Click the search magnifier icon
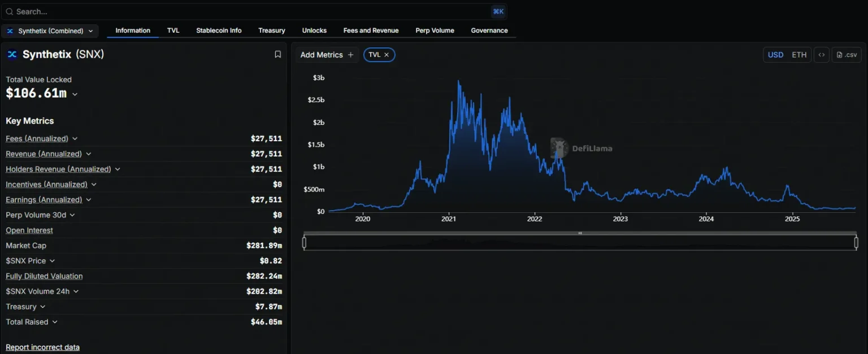Screen dimensions: 868x354 tap(8, 11)
